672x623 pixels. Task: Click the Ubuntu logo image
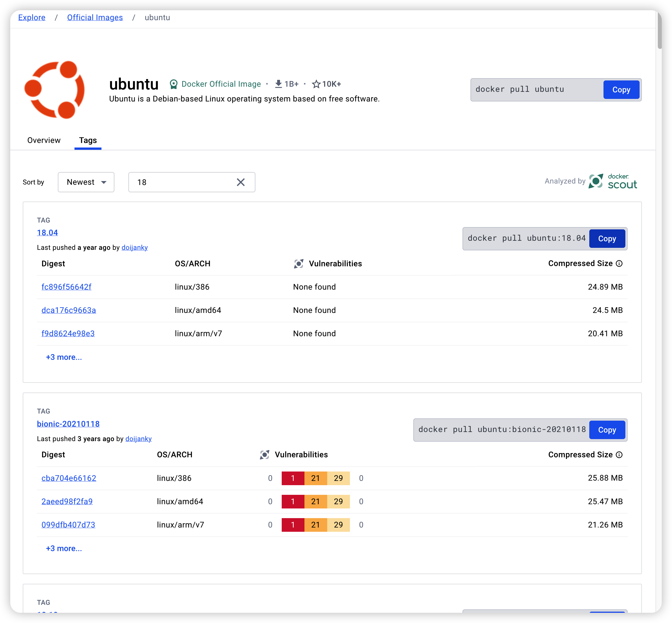55,90
